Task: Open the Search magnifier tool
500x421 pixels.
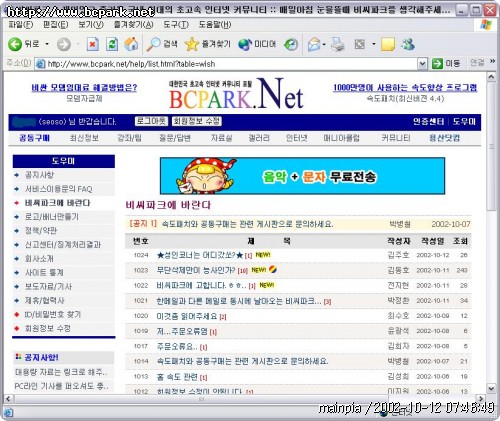Action: point(154,44)
